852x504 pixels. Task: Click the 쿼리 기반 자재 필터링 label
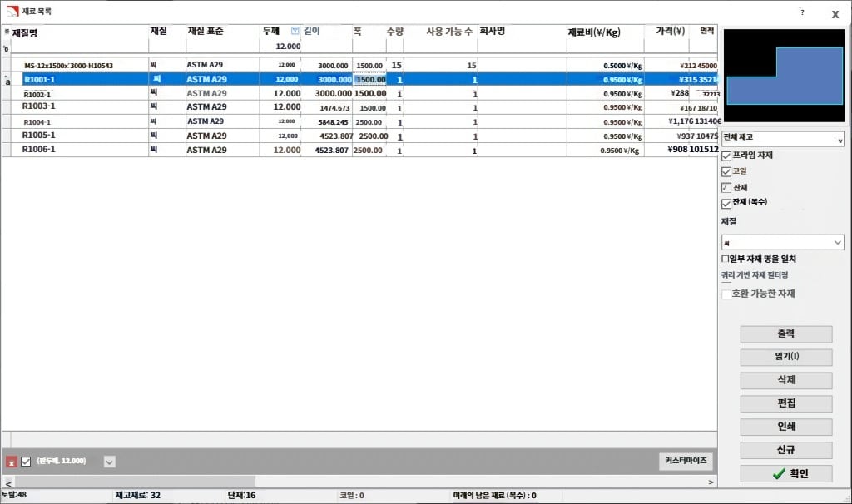pos(754,275)
